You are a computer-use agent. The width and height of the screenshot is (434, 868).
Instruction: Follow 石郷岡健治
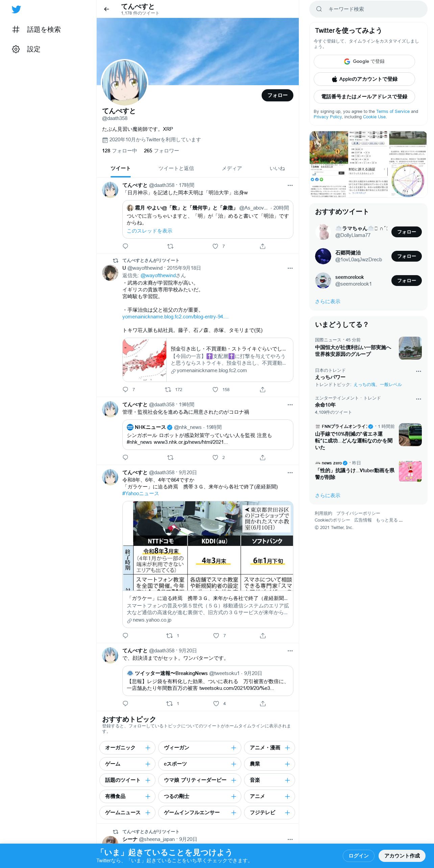tap(406, 256)
